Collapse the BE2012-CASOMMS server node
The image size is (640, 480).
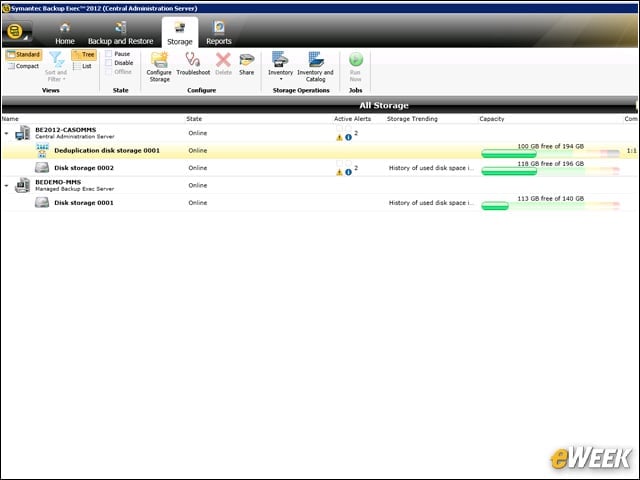click(6, 133)
